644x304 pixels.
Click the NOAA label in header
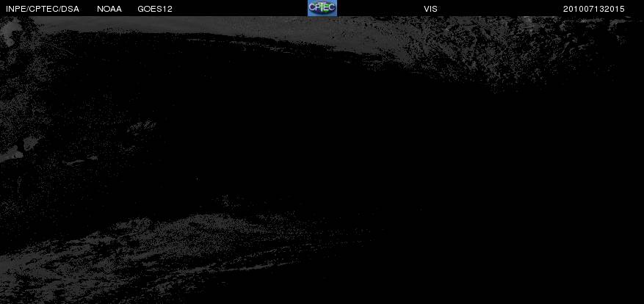(x=109, y=9)
